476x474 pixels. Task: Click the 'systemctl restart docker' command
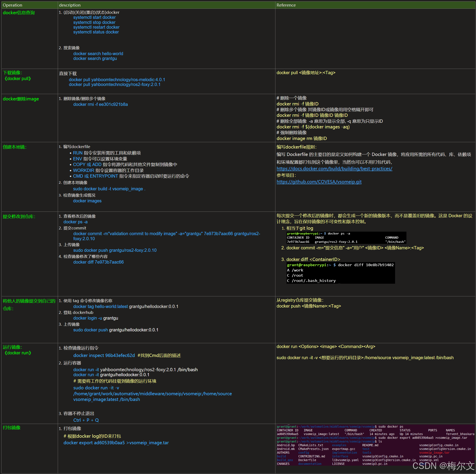pos(96,27)
